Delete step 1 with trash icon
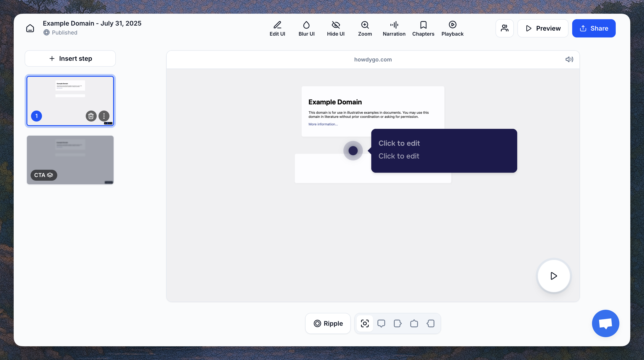Image resolution: width=644 pixels, height=360 pixels. (91, 116)
